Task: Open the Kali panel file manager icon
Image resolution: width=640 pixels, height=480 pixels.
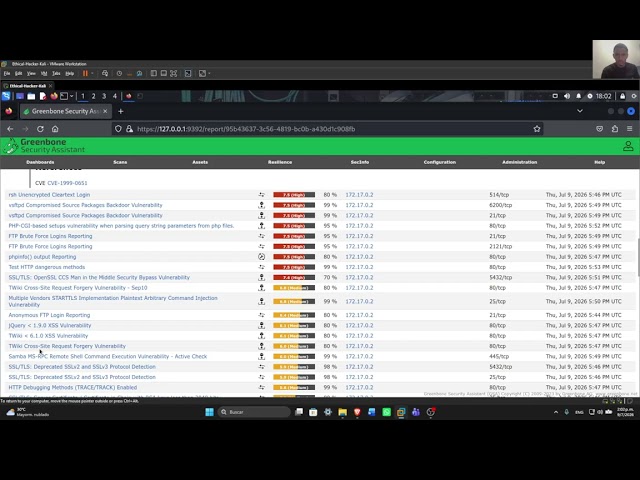Action: (x=31, y=96)
